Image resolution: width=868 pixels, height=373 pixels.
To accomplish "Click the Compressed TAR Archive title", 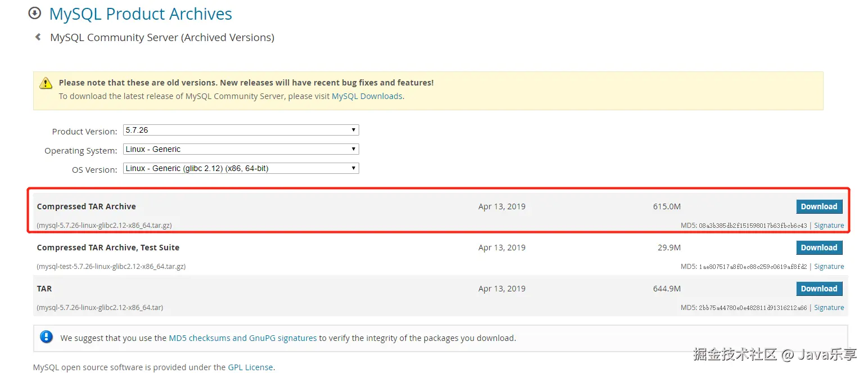I will [x=87, y=206].
